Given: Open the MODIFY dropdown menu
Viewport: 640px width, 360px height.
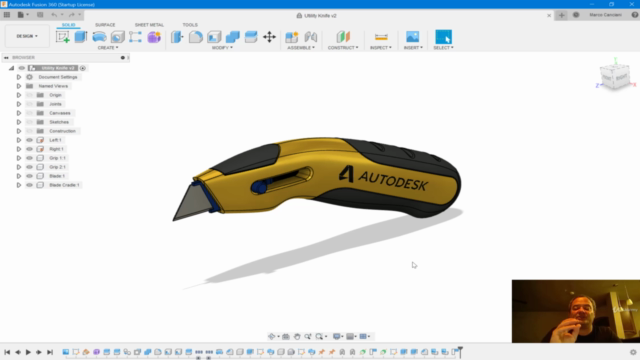Looking at the screenshot, I should [222, 48].
